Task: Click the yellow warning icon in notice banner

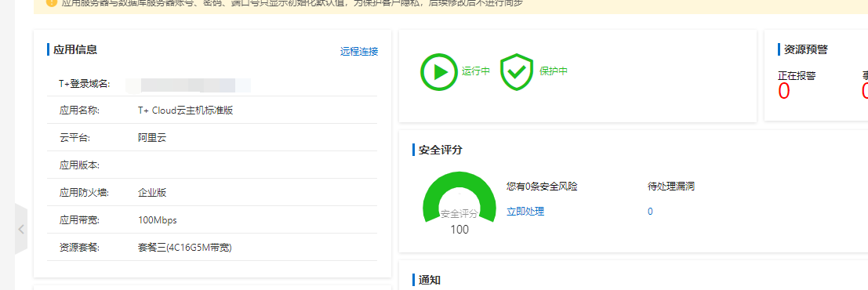Action: click(52, 3)
